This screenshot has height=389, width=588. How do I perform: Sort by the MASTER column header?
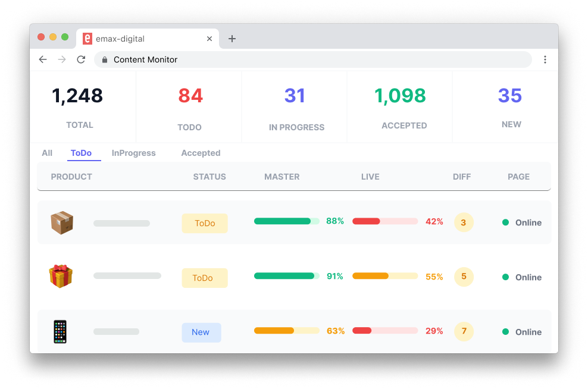click(x=282, y=177)
